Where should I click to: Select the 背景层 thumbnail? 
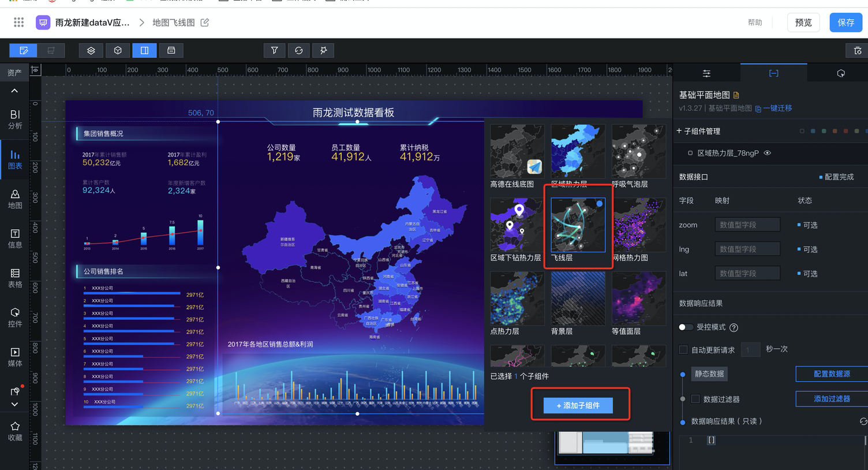[x=578, y=299]
